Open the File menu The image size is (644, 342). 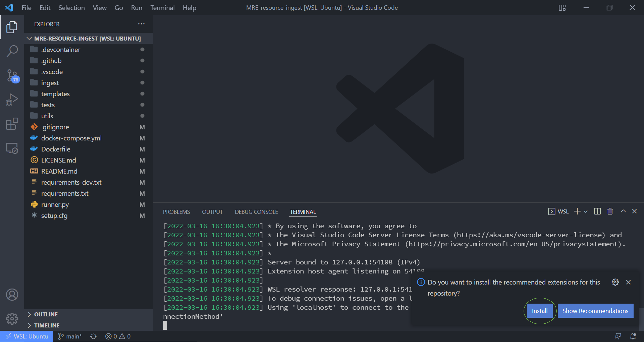click(x=26, y=8)
